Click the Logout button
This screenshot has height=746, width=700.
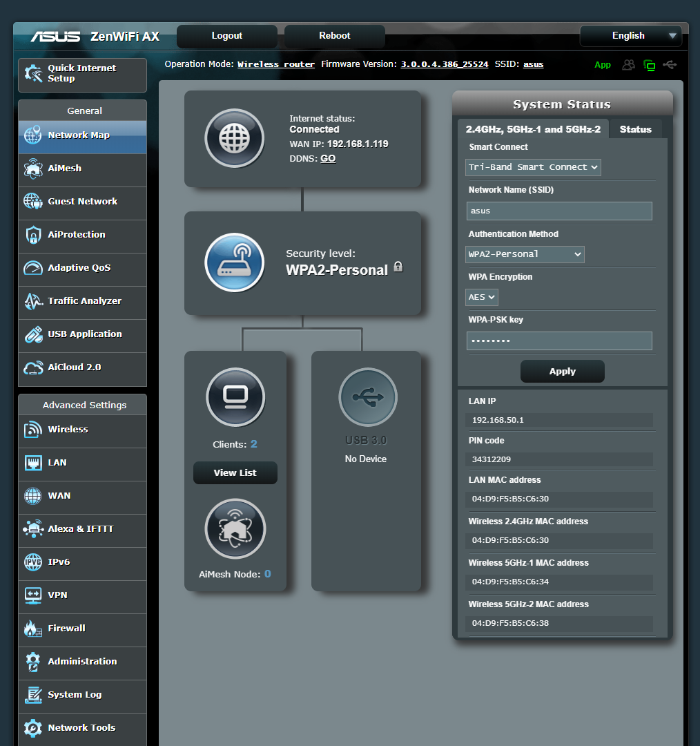(x=227, y=36)
